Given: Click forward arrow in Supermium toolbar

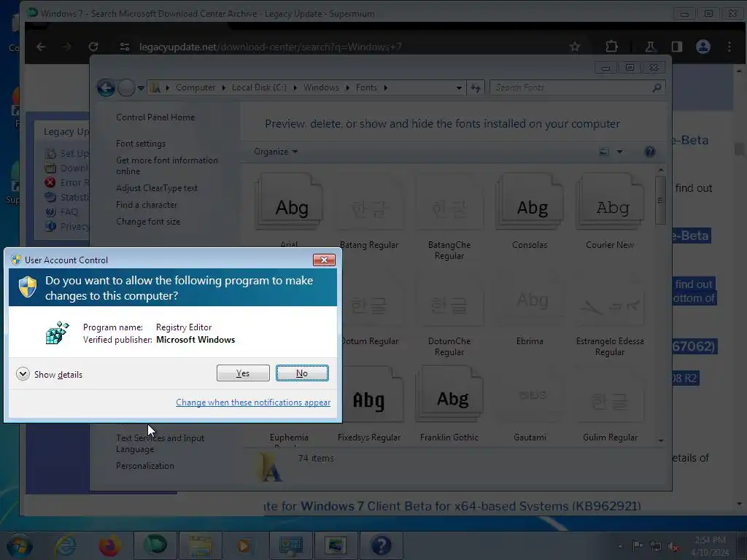Looking at the screenshot, I should pyautogui.click(x=66, y=47).
